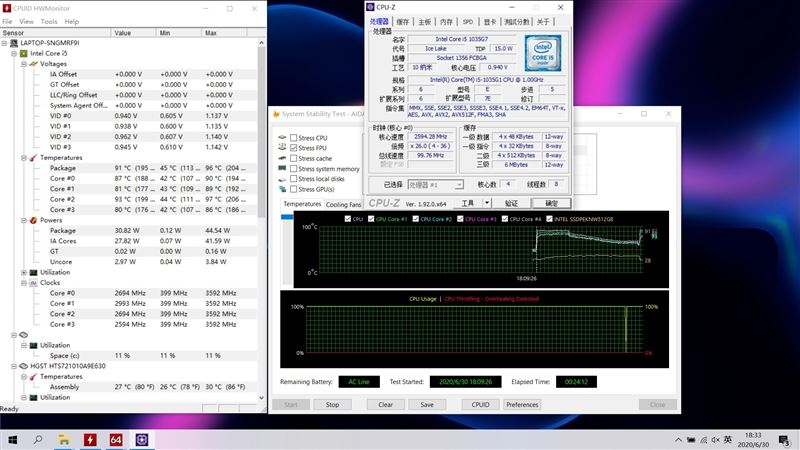Open the notification center icon
800x450 pixels.
click(784, 439)
